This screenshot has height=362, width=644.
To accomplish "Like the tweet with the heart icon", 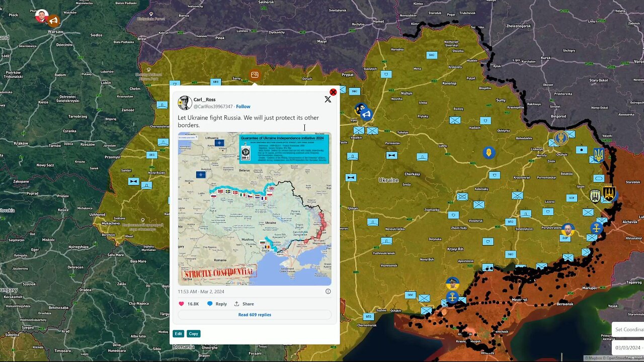I will [x=182, y=304].
